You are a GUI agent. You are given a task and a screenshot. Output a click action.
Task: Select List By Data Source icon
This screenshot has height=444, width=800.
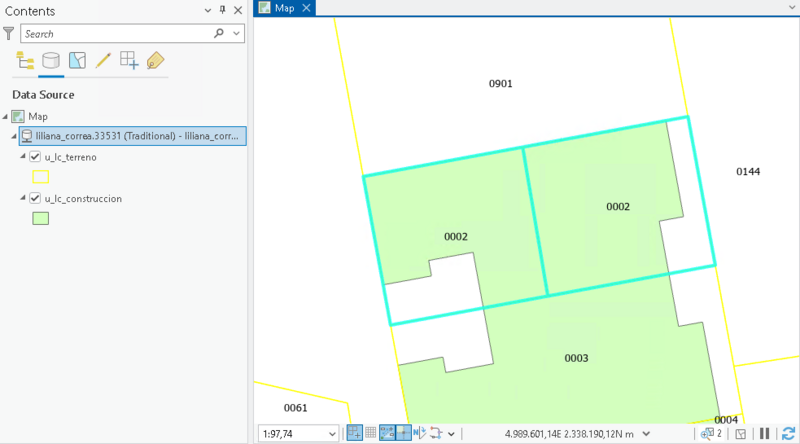(x=51, y=61)
